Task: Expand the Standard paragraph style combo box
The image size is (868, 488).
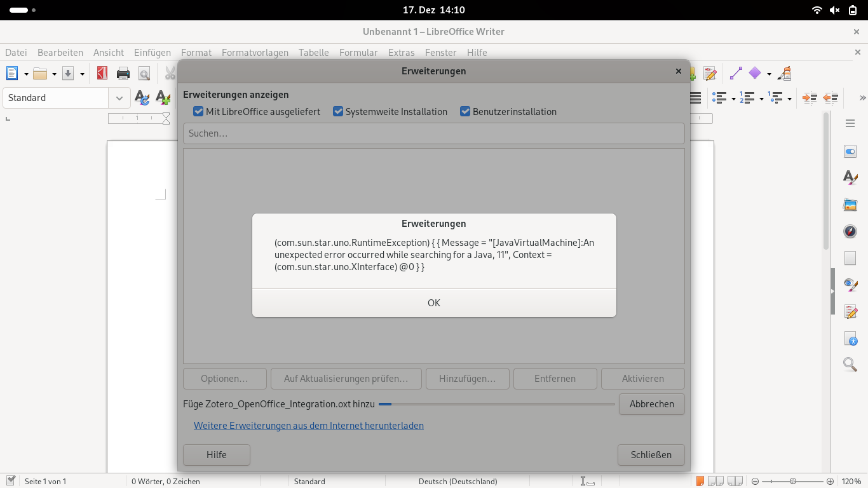Action: point(119,98)
